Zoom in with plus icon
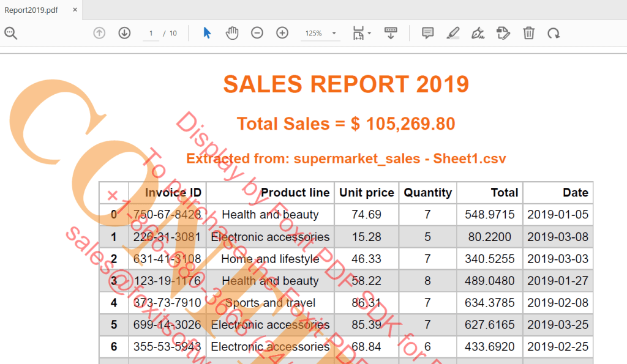 coord(282,33)
